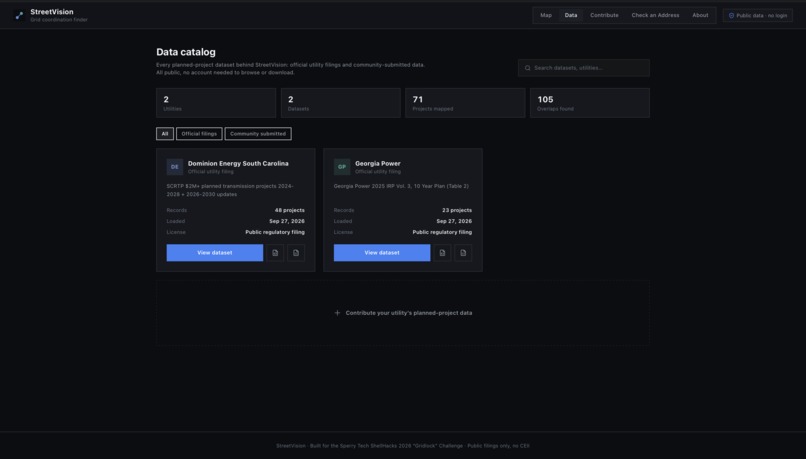The height and width of the screenshot is (459, 806).
Task: Click the Datasets stat card
Action: click(340, 103)
